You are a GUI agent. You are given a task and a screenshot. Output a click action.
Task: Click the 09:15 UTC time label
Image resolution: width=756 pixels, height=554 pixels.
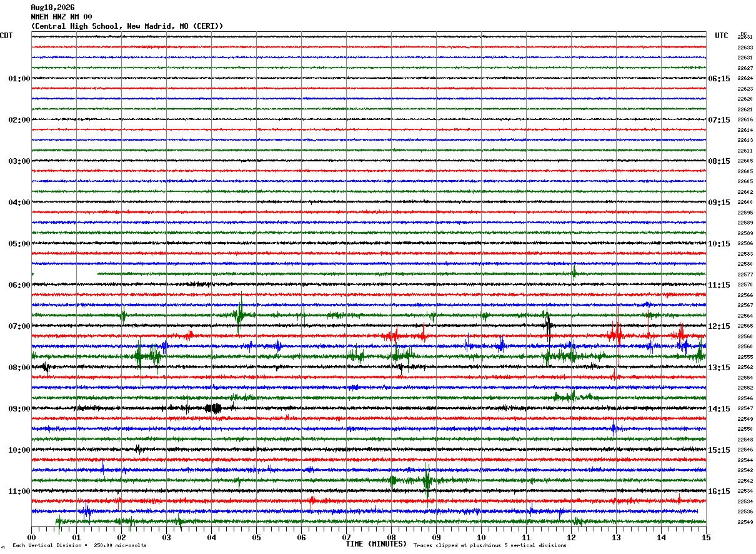pyautogui.click(x=719, y=203)
